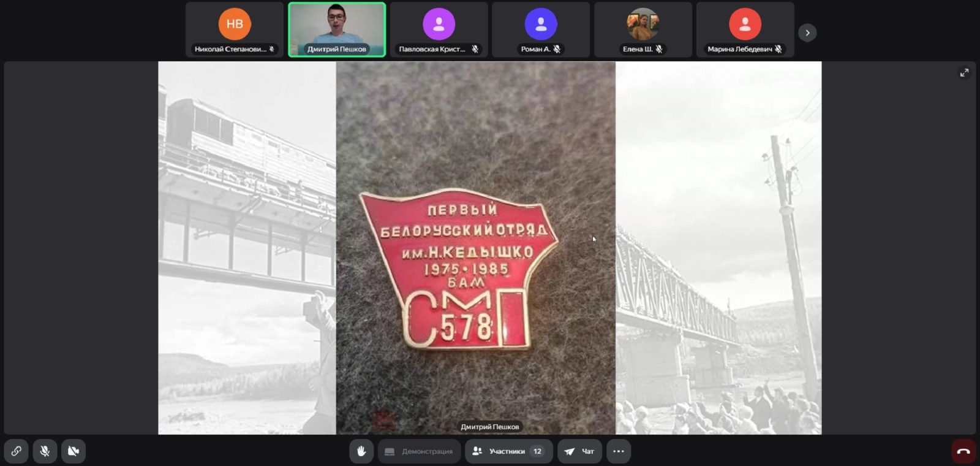This screenshot has width=980, height=466.
Task: Start screen Демонстрация
Action: pyautogui.click(x=420, y=451)
